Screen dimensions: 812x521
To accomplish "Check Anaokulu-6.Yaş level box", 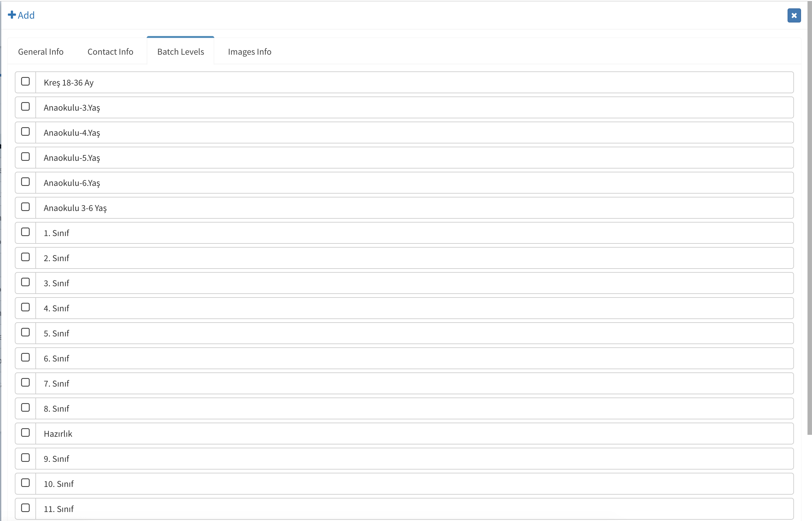I will (25, 182).
